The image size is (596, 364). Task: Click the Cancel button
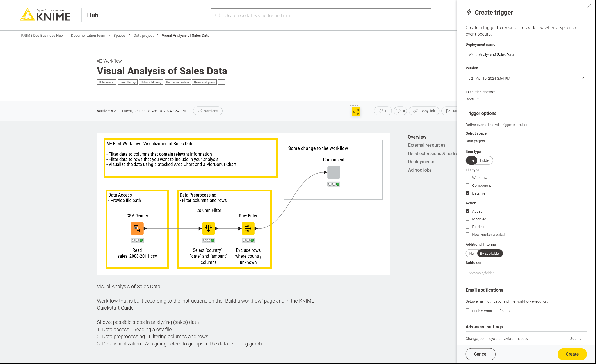tap(481, 354)
